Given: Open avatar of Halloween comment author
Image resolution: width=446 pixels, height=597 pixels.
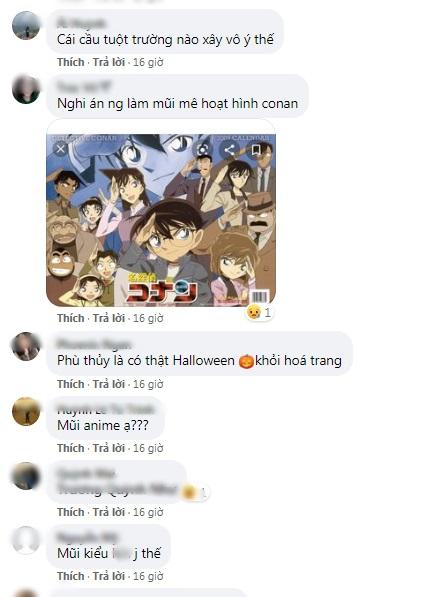Looking at the screenshot, I should (x=26, y=346).
